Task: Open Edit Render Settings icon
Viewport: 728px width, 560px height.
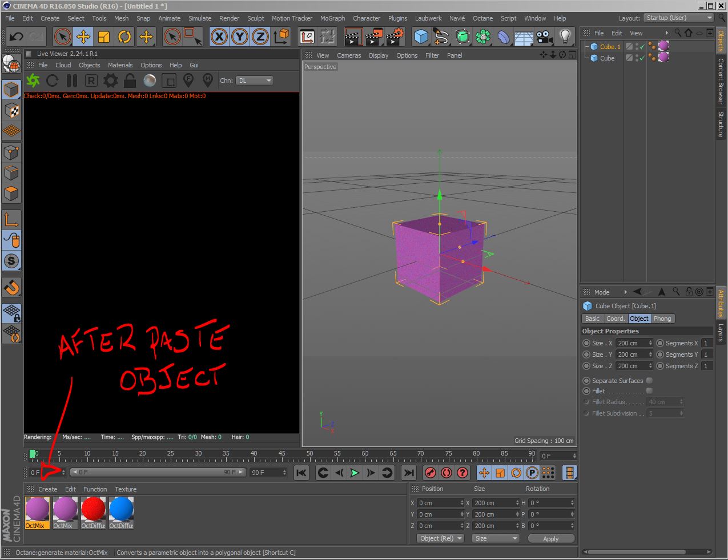Action: 395,37
